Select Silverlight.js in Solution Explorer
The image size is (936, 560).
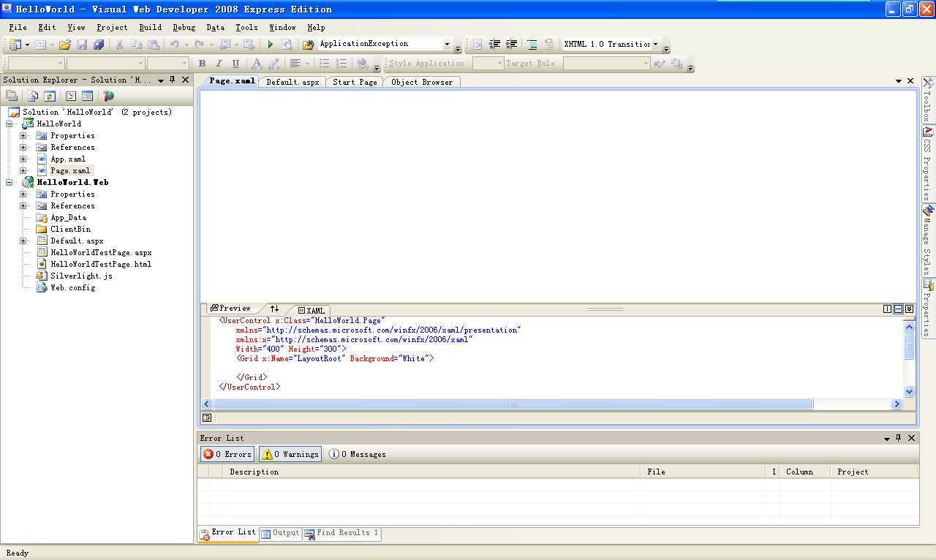click(81, 276)
